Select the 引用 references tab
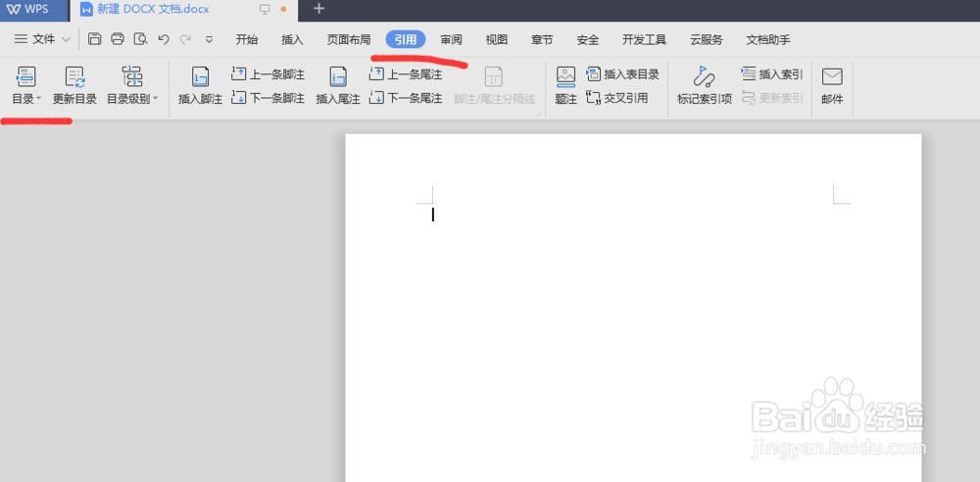Viewport: 980px width, 482px height. click(406, 39)
